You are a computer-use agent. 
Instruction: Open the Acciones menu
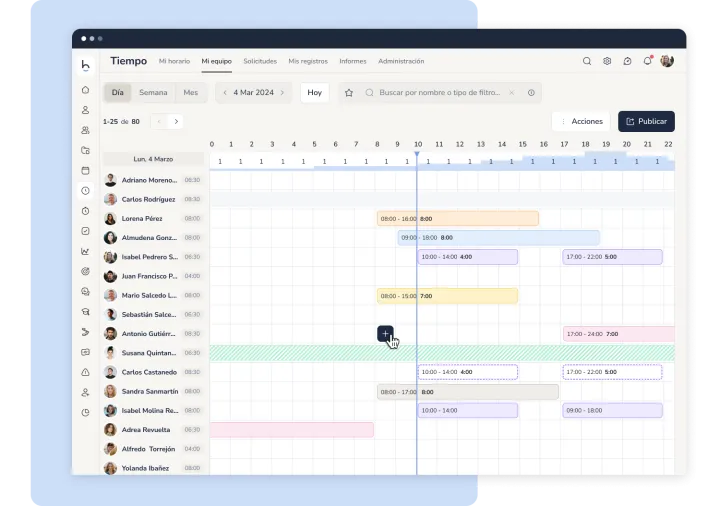581,122
